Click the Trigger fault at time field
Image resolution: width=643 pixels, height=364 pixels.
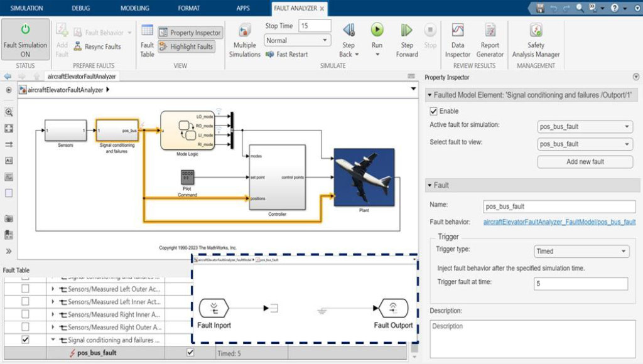[581, 284]
